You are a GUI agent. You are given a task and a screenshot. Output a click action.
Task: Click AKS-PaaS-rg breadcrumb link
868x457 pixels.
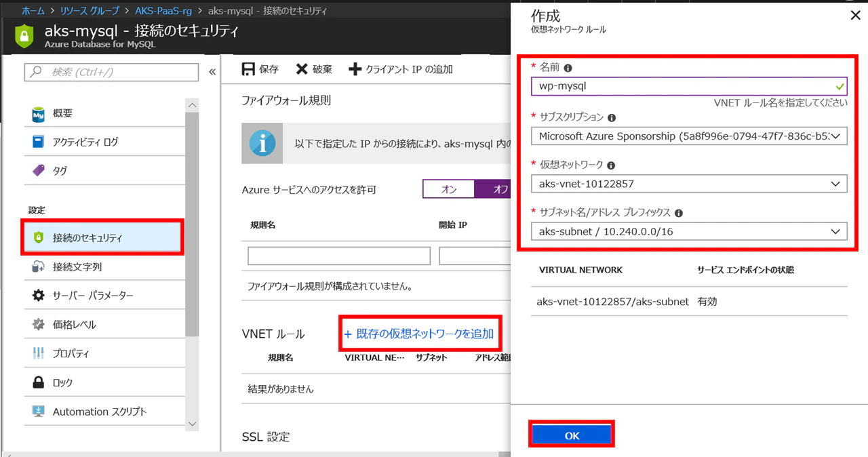point(162,11)
